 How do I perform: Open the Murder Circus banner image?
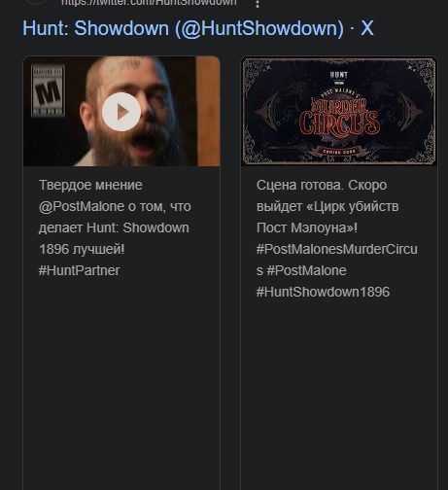click(x=339, y=111)
